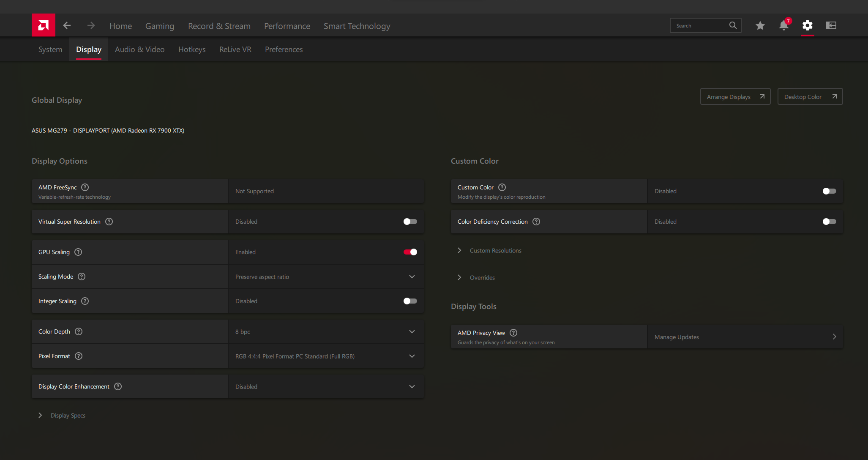Enable Virtual Super Resolution toggle
The height and width of the screenshot is (460, 868).
(410, 222)
